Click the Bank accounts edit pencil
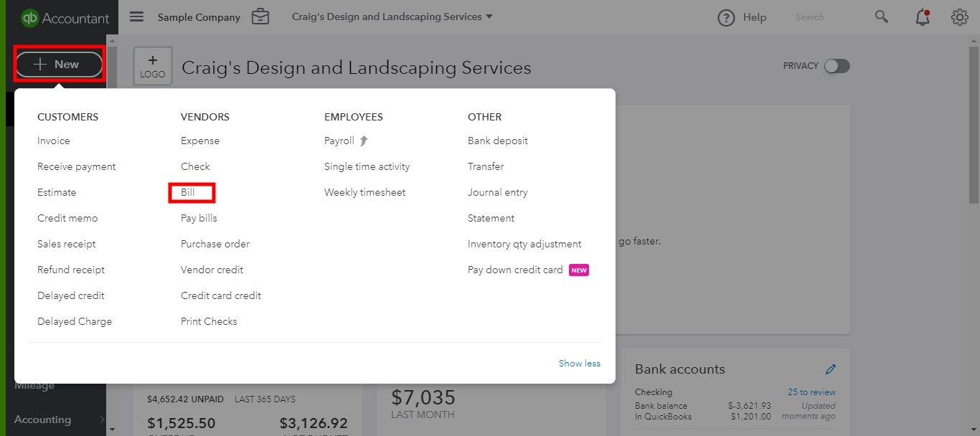This screenshot has height=436, width=980. tap(830, 369)
